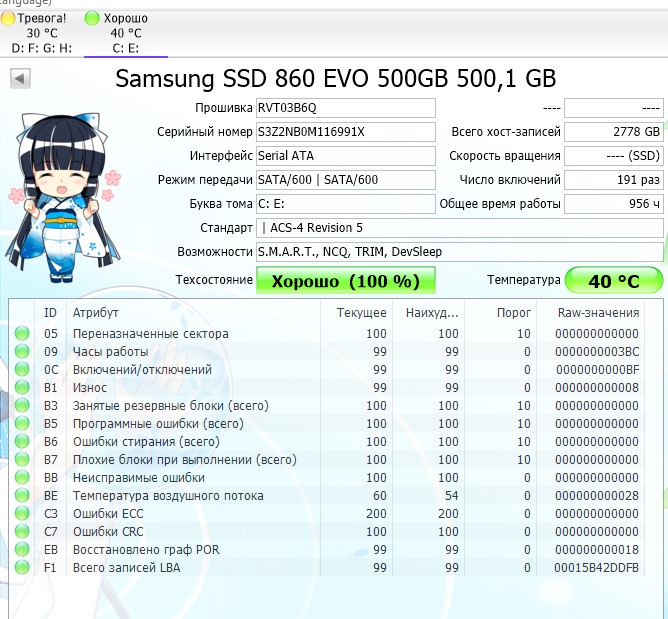Click green status dot of row C7
Screen dimensions: 668x619
click(x=22, y=531)
